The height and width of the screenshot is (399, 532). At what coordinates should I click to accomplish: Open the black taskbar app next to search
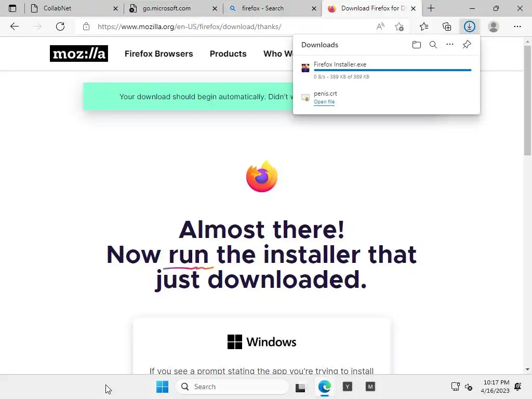[301, 387]
